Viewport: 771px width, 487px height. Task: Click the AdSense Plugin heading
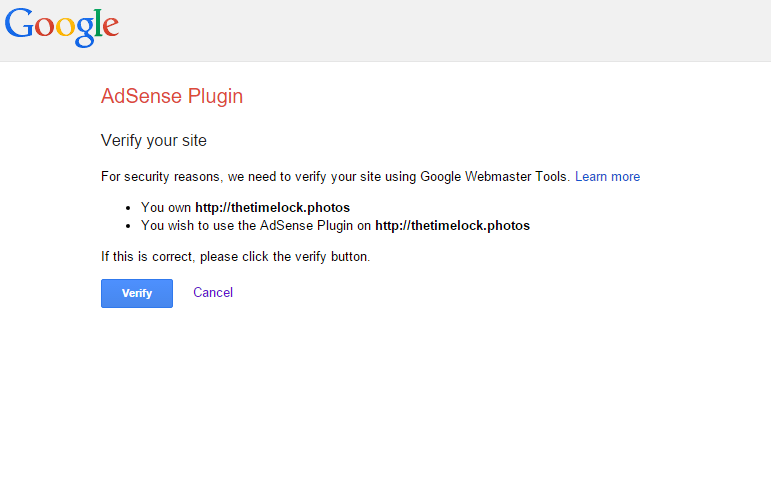point(172,96)
